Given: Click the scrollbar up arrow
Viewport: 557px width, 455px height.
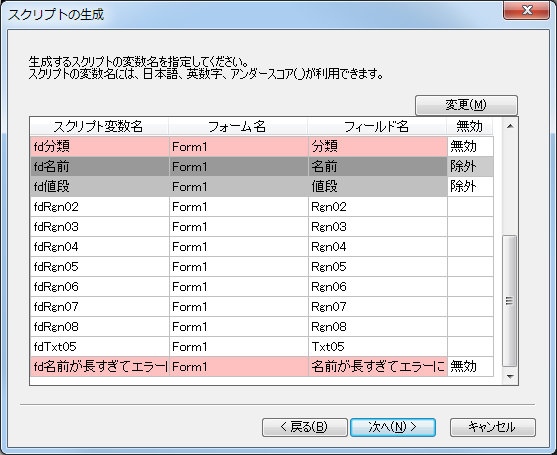Looking at the screenshot, I should click(x=510, y=126).
